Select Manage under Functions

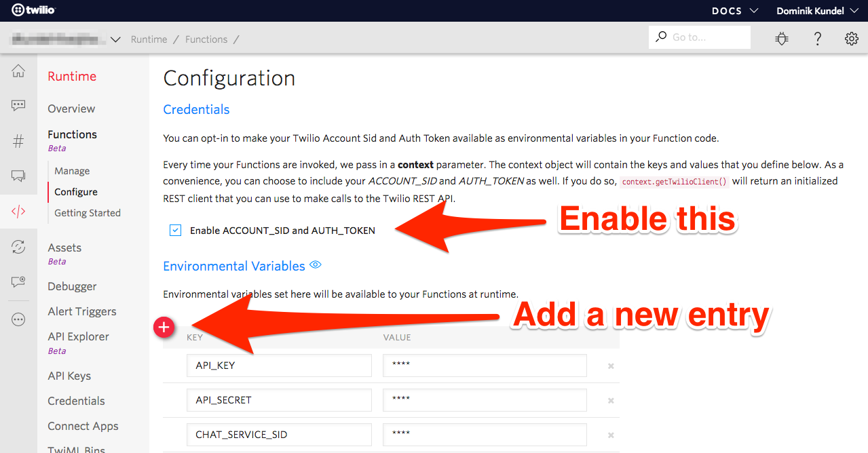(72, 171)
